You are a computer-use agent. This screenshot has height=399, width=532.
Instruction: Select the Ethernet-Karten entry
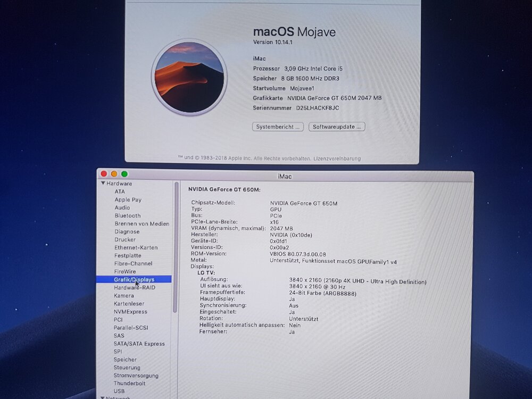coord(136,247)
